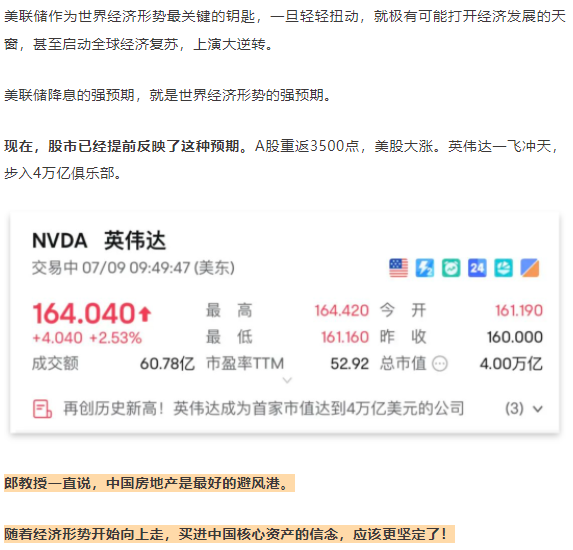Click the trading timestamp 07/09 09:49:47
Screen dimensions: 573x550
(x=136, y=268)
